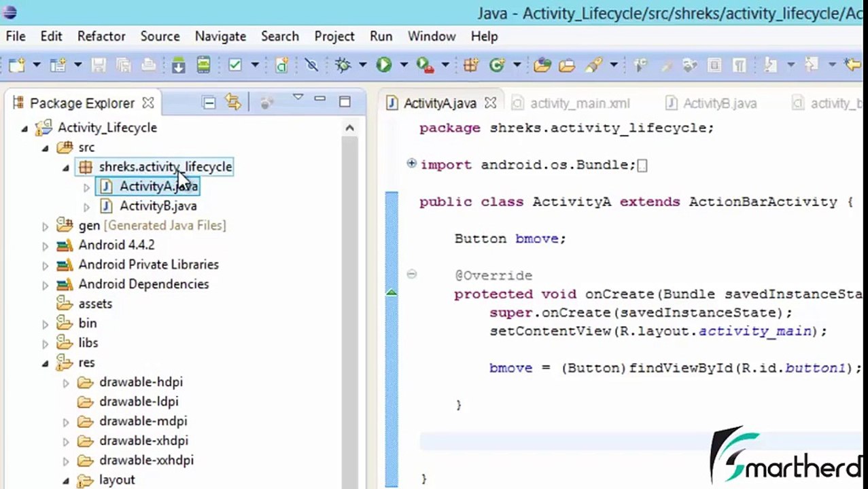
Task: Click the New Android XML File icon
Action: 281,65
